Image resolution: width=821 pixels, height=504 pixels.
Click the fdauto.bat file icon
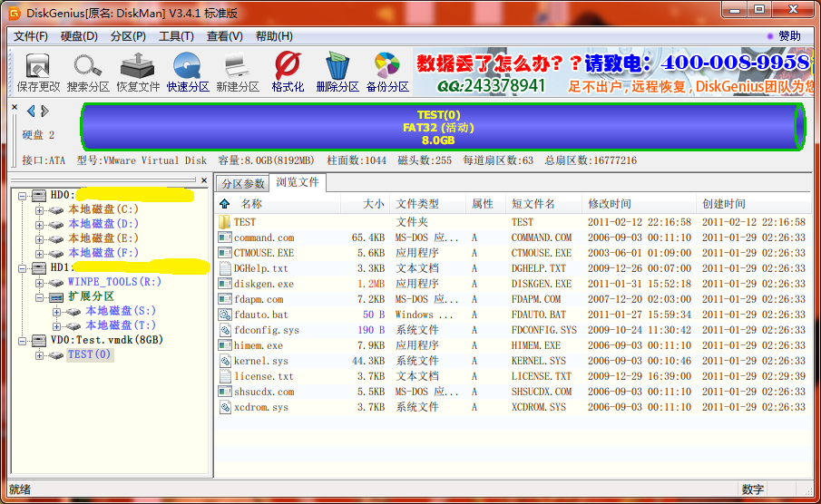[225, 315]
